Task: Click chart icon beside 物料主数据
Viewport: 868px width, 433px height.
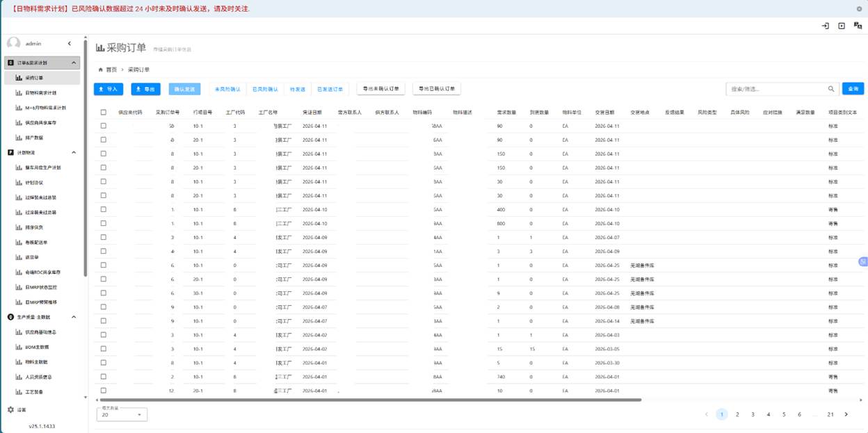Action: click(19, 362)
